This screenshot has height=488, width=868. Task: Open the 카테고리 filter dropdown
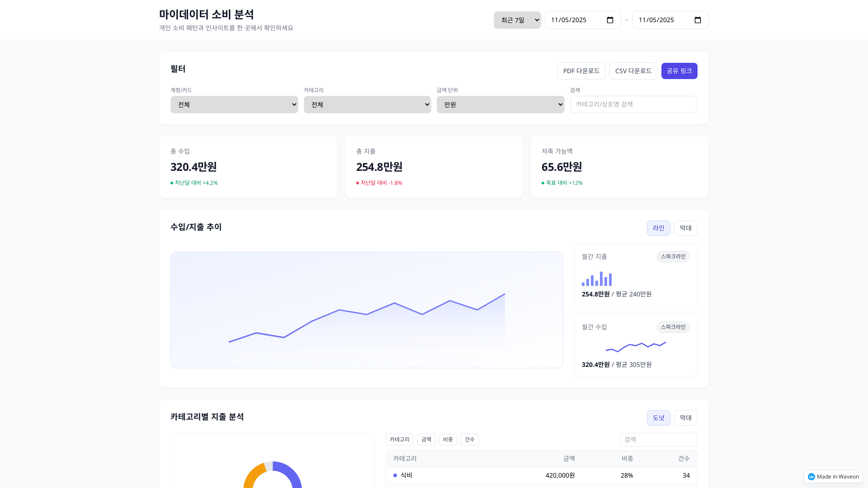[x=367, y=104]
